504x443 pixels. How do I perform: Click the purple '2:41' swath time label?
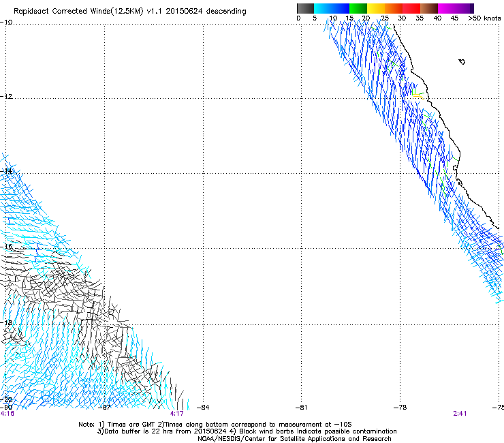460,414
